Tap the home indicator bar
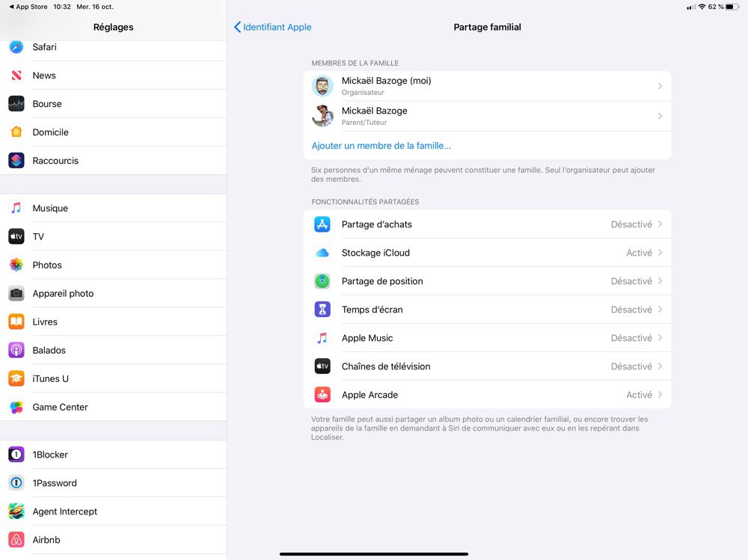 pos(374,554)
